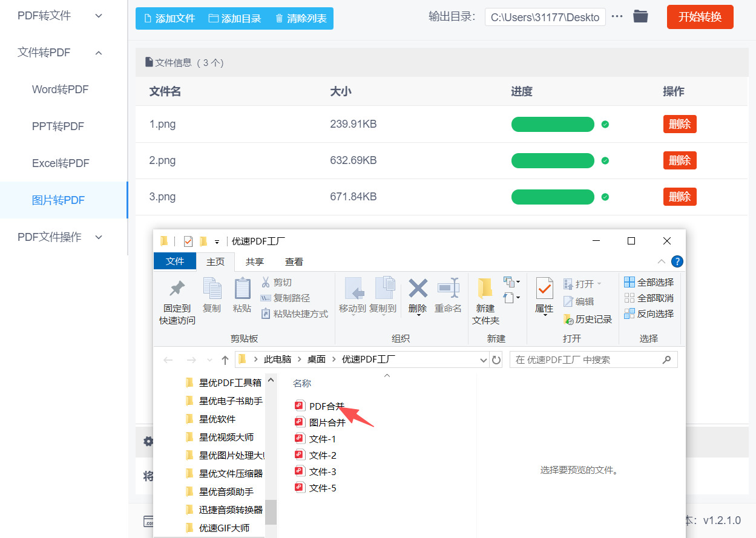Switch to 共享 ribbon tab

(255, 262)
